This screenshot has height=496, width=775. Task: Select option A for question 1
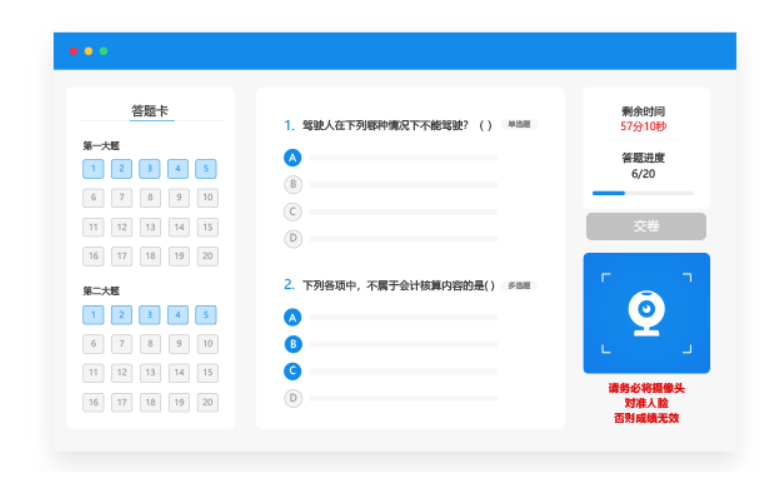point(293,158)
